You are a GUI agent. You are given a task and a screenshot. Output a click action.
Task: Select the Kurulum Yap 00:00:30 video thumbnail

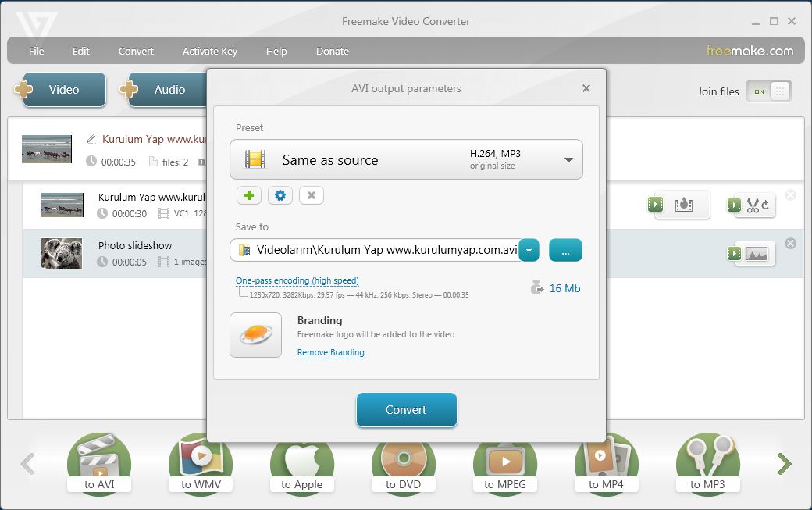point(62,205)
